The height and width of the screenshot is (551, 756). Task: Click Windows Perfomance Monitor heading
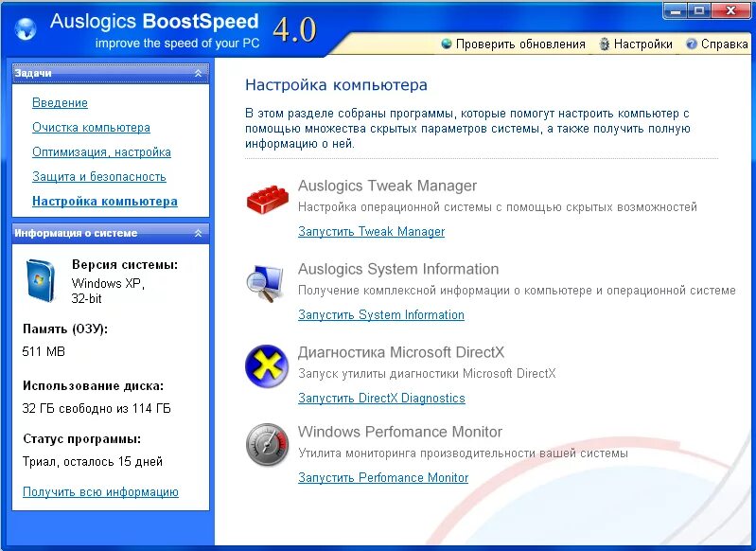(x=400, y=432)
